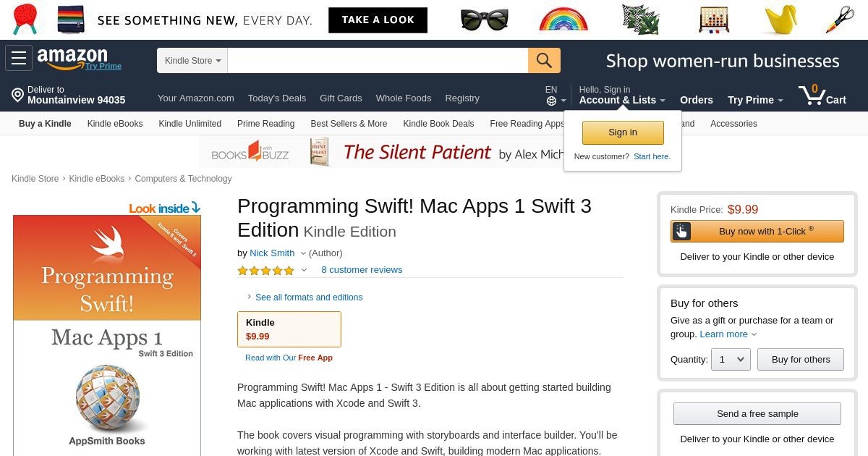Expand the Learn more chevron

[754, 334]
